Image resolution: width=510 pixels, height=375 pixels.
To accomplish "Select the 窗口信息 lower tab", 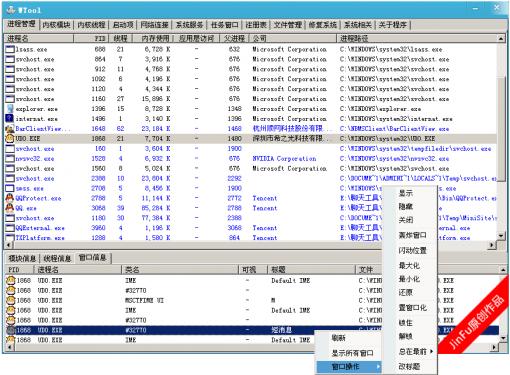I will coord(93,258).
